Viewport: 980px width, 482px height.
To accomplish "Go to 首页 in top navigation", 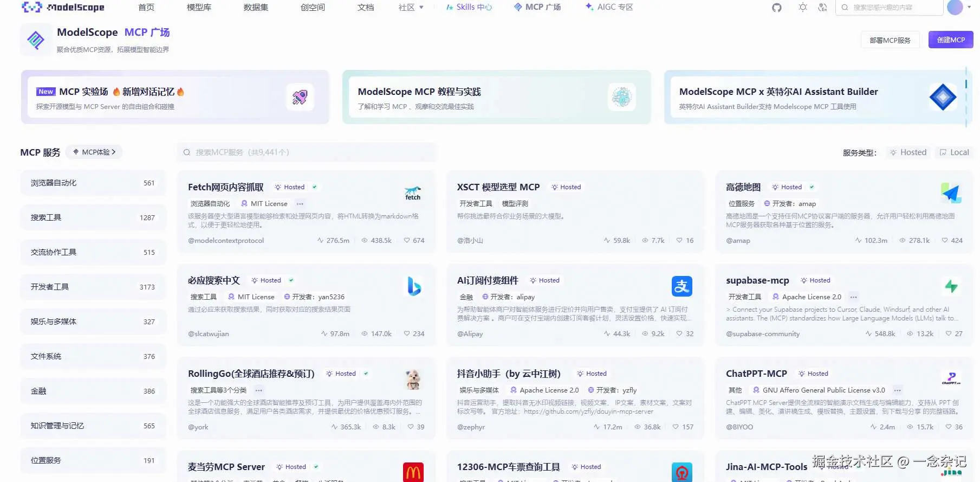I will pos(146,8).
